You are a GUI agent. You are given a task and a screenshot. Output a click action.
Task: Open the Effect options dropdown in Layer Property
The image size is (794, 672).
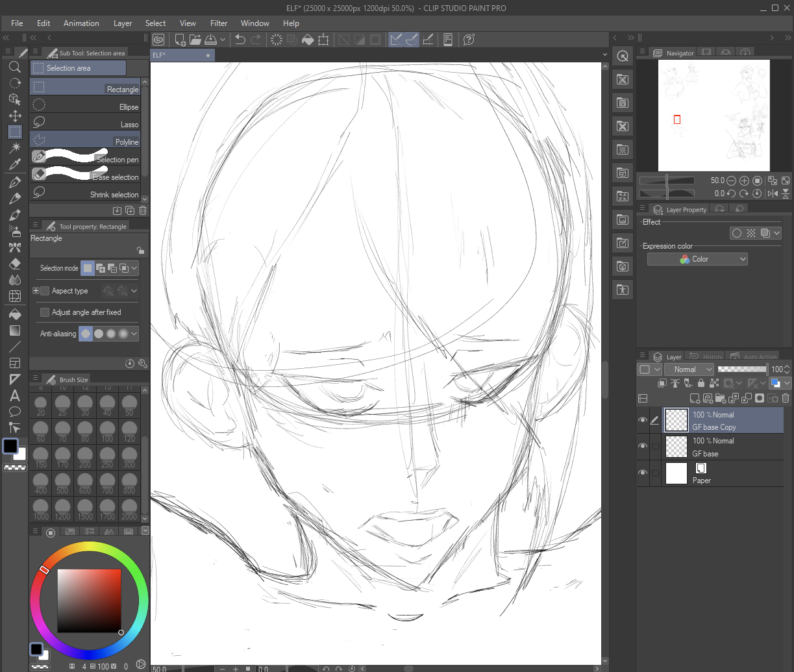[777, 233]
